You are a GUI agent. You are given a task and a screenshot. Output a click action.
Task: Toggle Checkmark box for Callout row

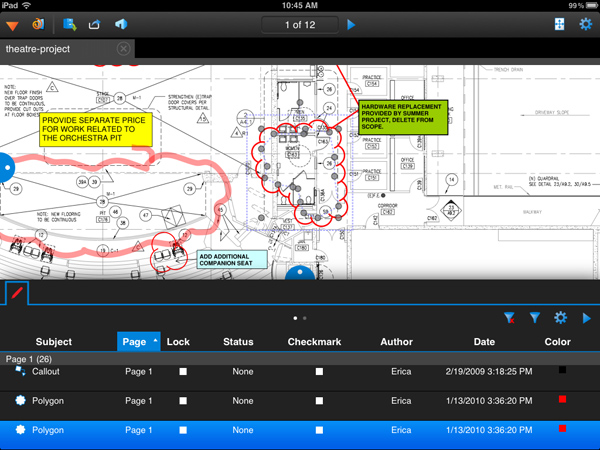(x=319, y=372)
